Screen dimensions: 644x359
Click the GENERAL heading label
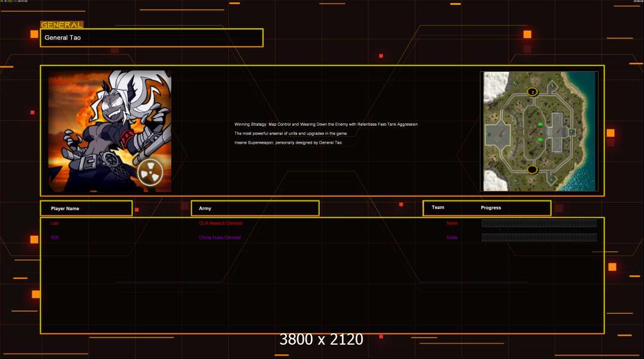click(62, 25)
